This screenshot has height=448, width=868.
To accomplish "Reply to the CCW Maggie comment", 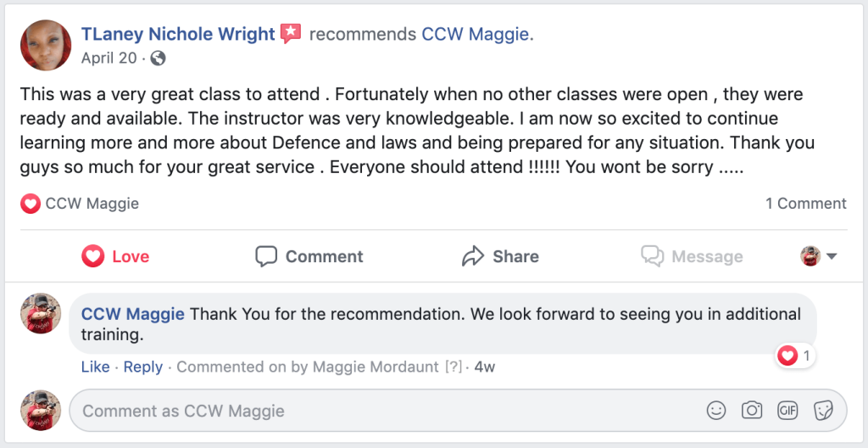I will point(142,367).
